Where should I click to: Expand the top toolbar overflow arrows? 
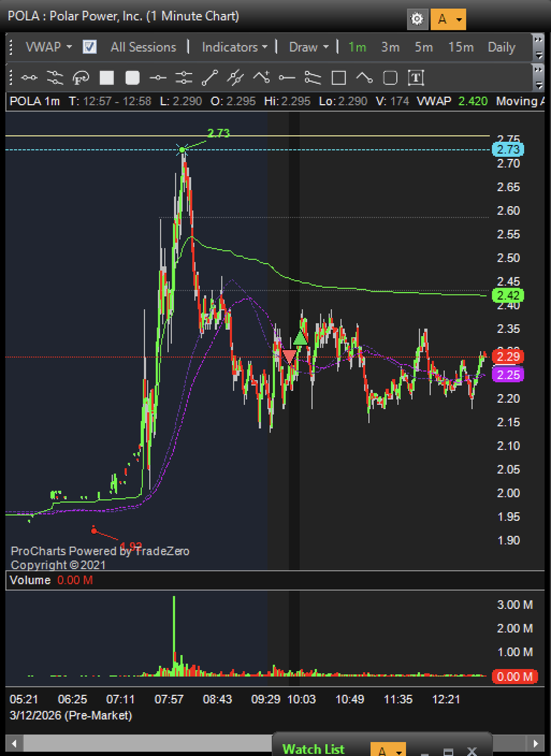(538, 47)
